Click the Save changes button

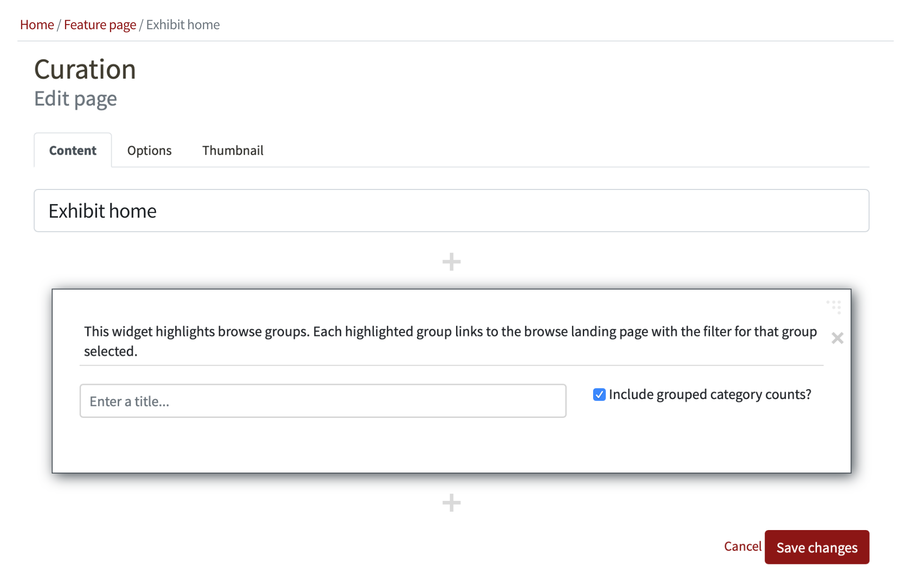tap(817, 547)
